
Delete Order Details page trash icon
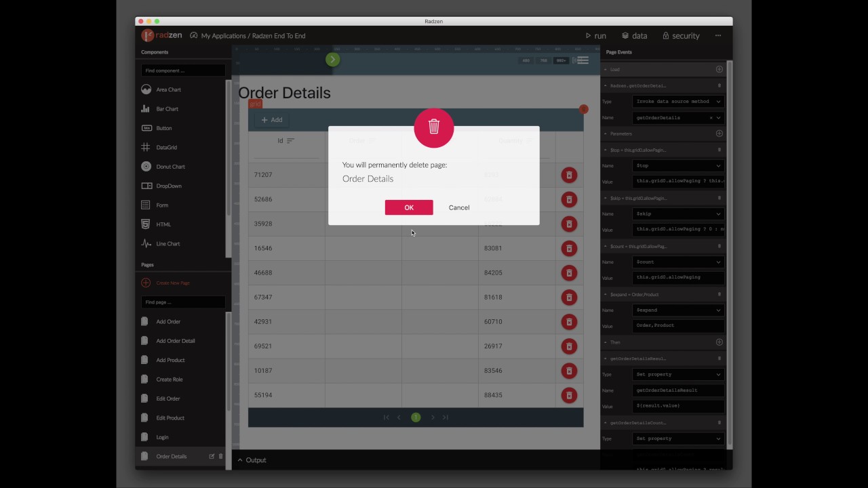[x=220, y=456]
